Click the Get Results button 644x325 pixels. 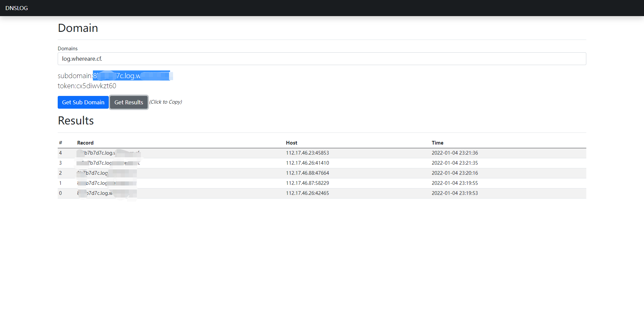pos(129,102)
